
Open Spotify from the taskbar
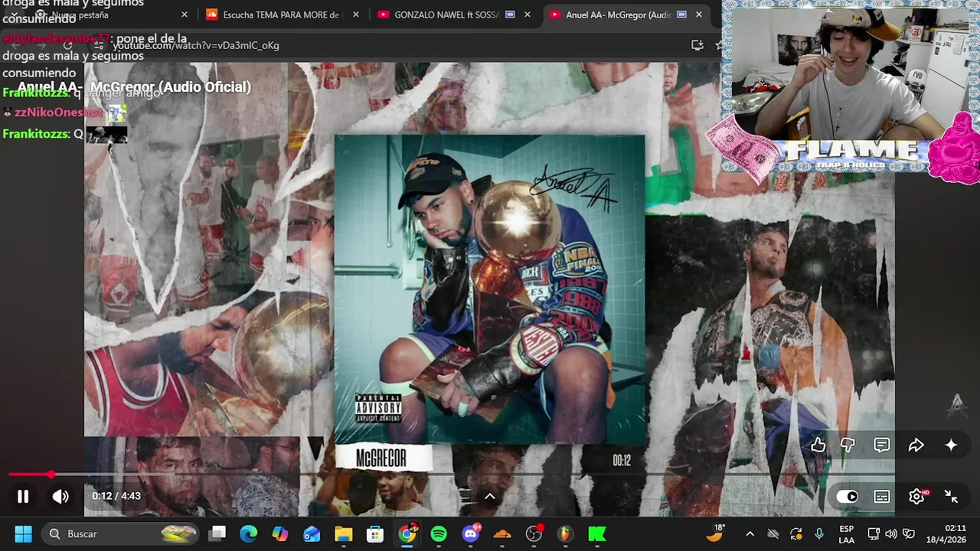pos(439,533)
